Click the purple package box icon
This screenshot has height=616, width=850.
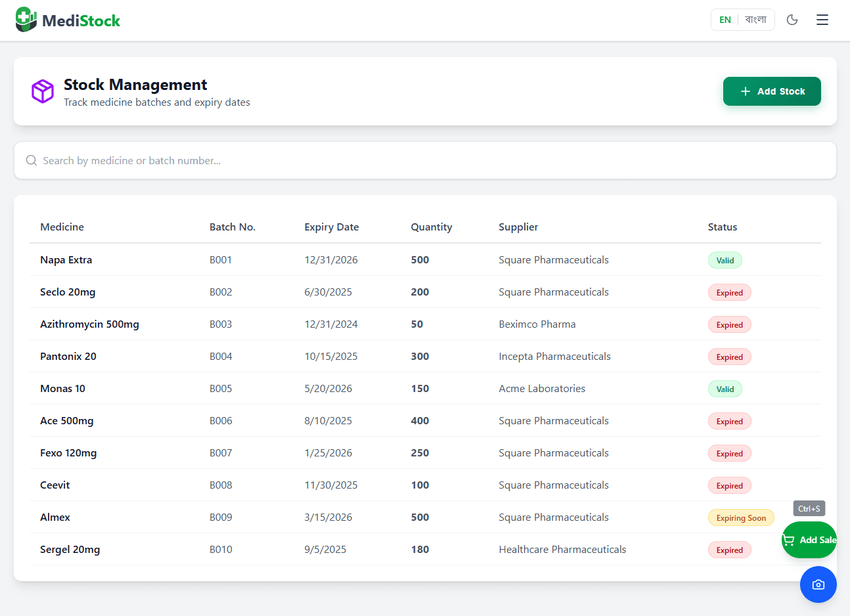click(43, 91)
